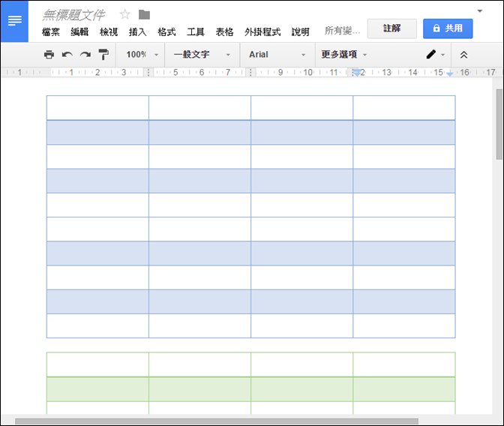Screen dimensions: 504x426
Task: Click the blue 共用 share button
Action: [448, 28]
